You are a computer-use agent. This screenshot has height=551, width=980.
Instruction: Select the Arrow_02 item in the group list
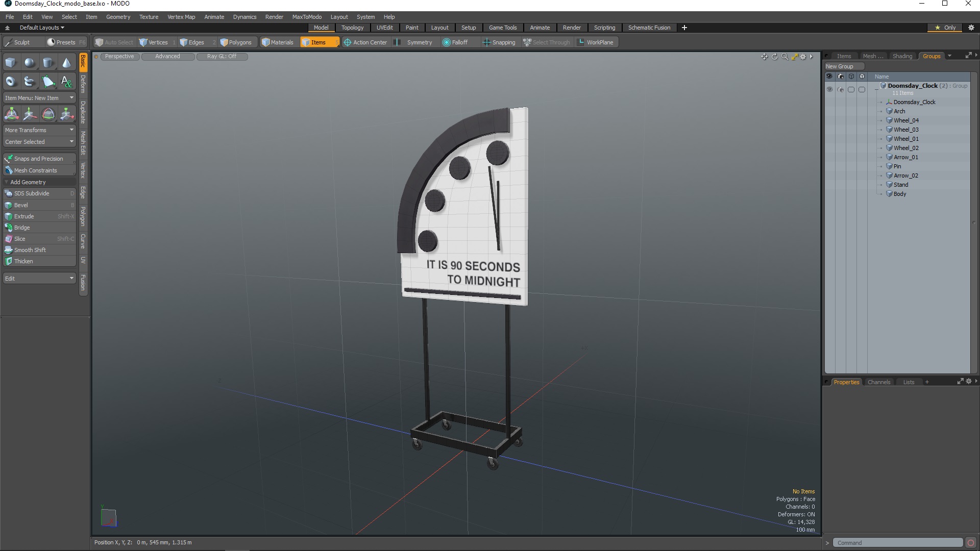905,176
